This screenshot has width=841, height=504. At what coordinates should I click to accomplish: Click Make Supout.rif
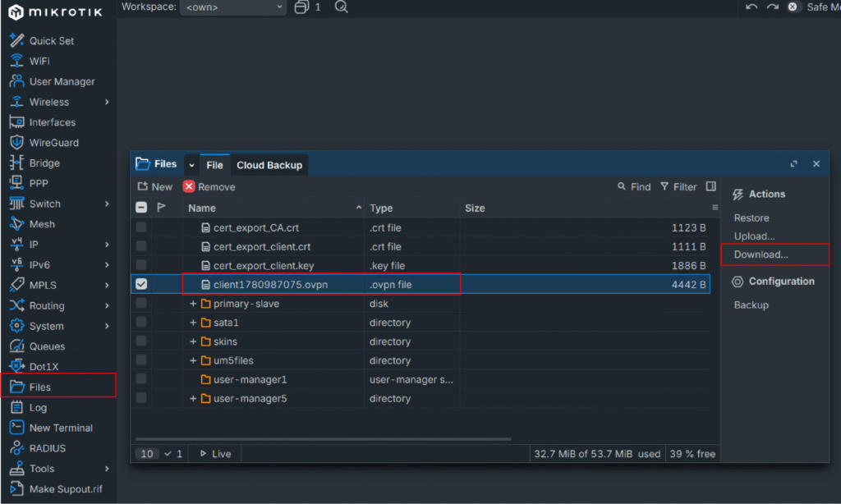click(66, 489)
